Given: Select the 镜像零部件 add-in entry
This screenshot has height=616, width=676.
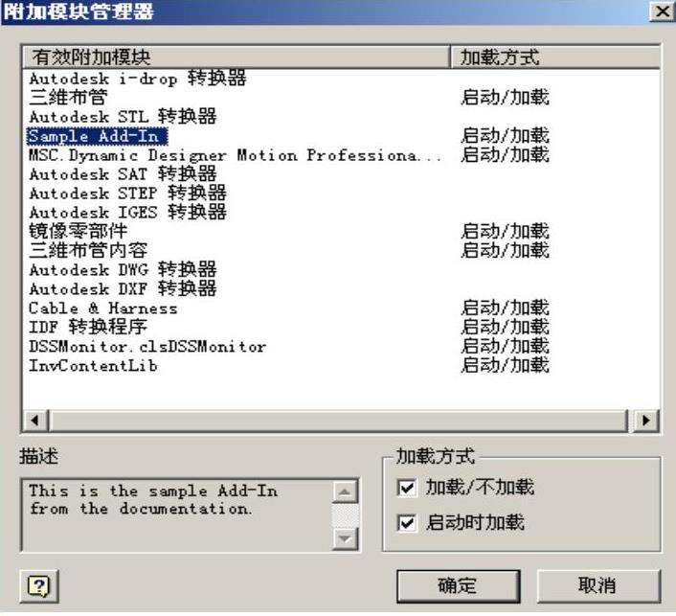Looking at the screenshot, I should pyautogui.click(x=78, y=231).
